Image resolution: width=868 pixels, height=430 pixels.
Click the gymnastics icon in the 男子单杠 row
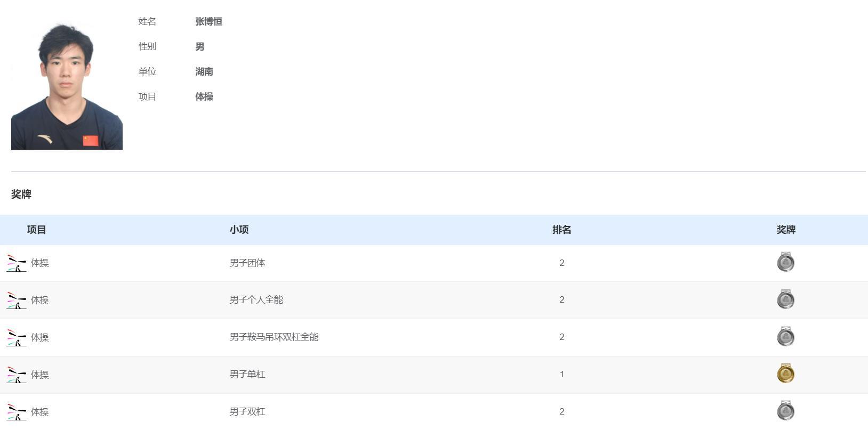point(16,375)
